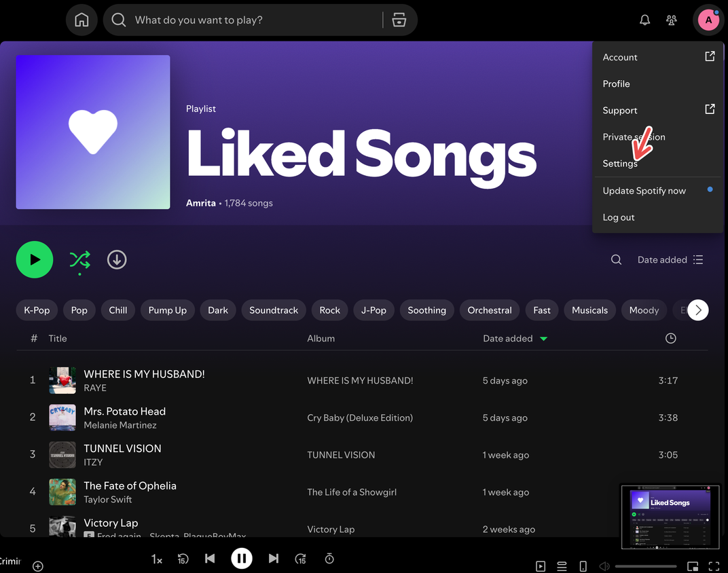
Task: Open the Queue icon
Action: 562,566
